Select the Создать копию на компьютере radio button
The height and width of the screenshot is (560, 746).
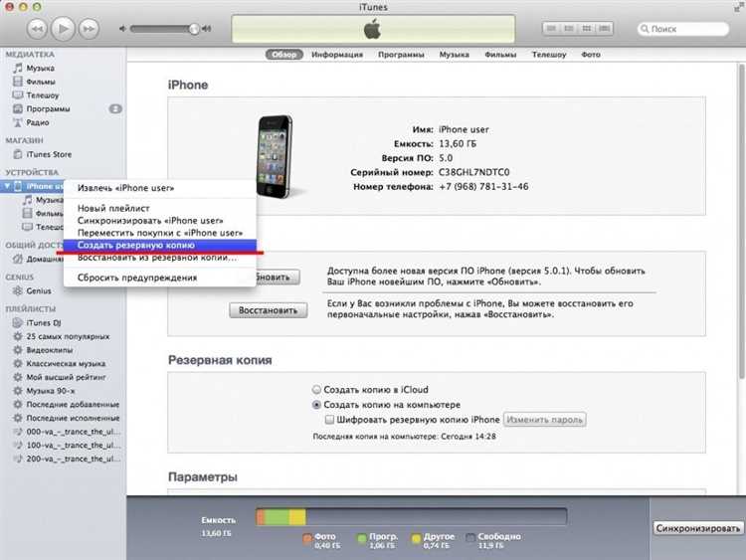click(x=317, y=405)
